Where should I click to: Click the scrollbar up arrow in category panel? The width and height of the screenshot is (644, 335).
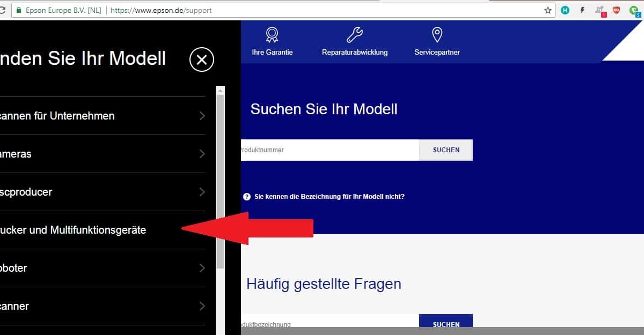click(x=220, y=91)
